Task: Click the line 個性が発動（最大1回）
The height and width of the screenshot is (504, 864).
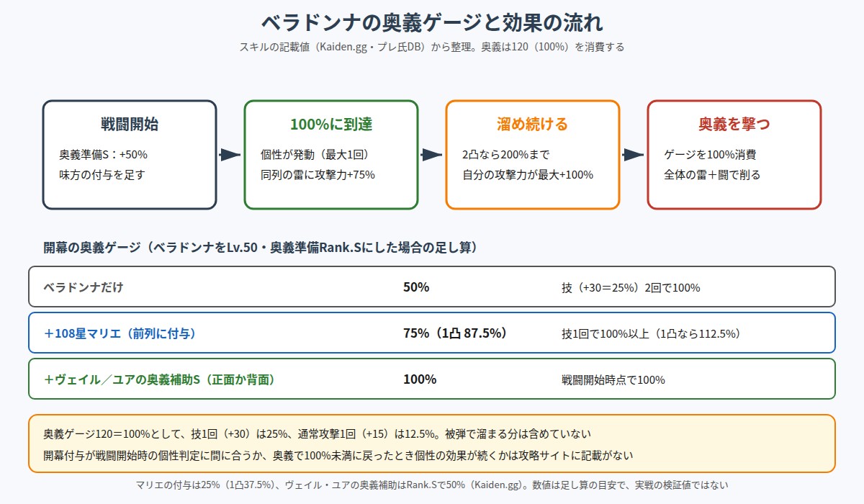Action: [315, 155]
